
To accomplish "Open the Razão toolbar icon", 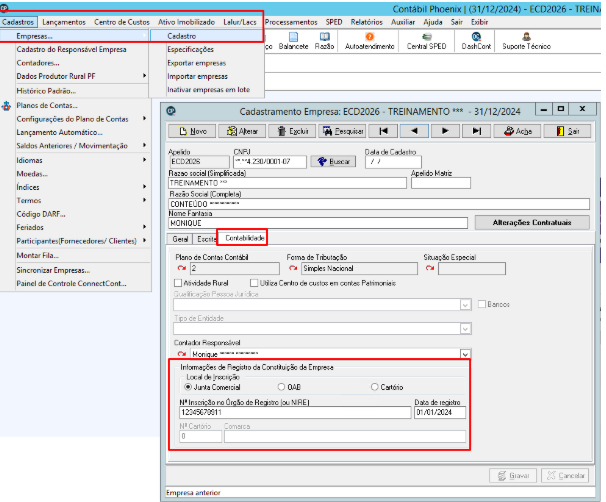I will (324, 41).
